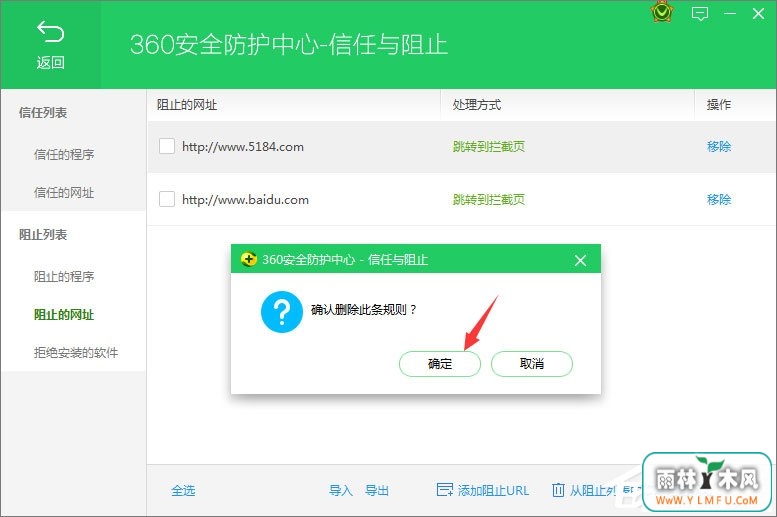Click 处理方式 column header
The height and width of the screenshot is (517, 777).
[477, 105]
